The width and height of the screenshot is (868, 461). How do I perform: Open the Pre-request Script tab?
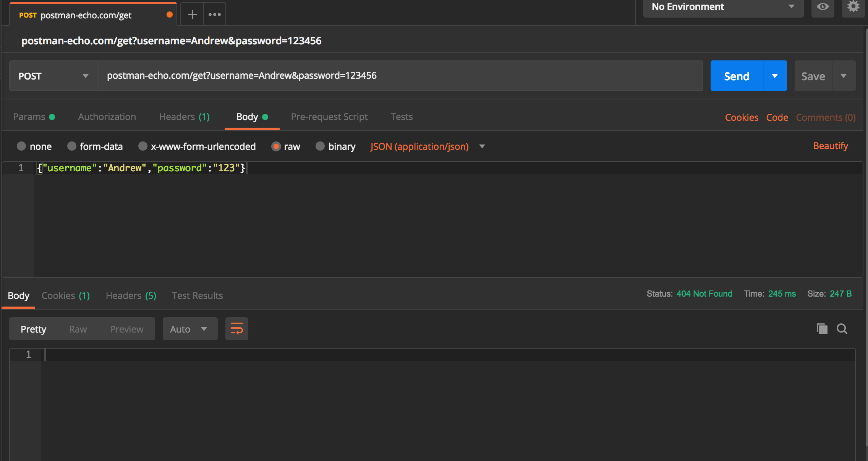(x=329, y=117)
